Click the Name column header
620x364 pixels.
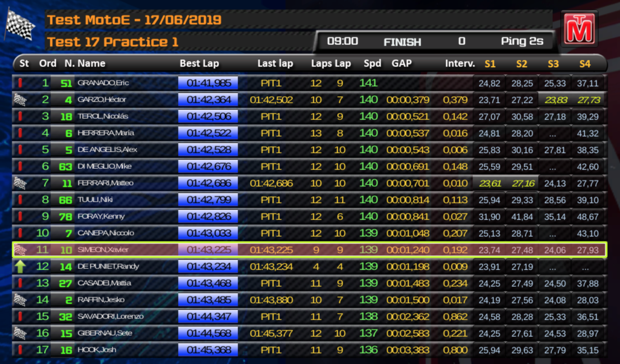[91, 64]
